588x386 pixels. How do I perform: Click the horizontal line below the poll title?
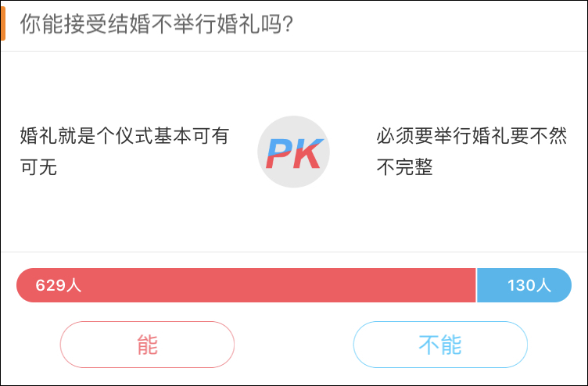[294, 51]
